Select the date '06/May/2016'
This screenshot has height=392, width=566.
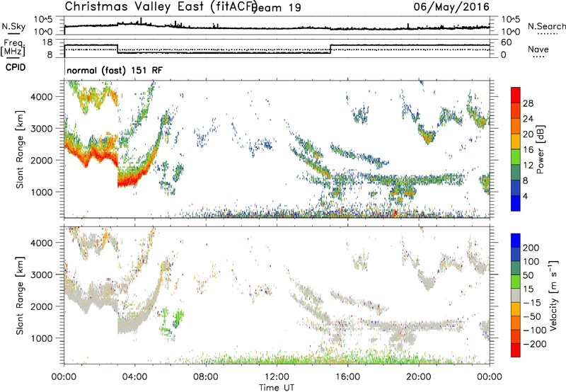[451, 6]
